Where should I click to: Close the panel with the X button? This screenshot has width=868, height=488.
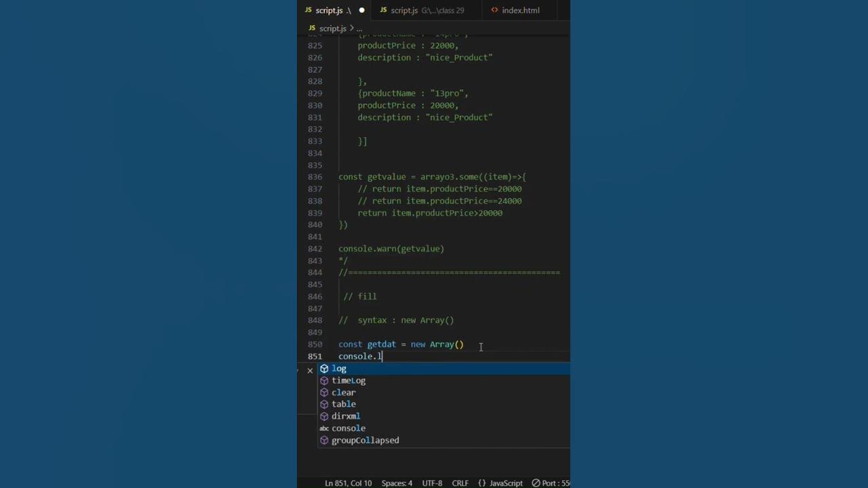[x=310, y=370]
